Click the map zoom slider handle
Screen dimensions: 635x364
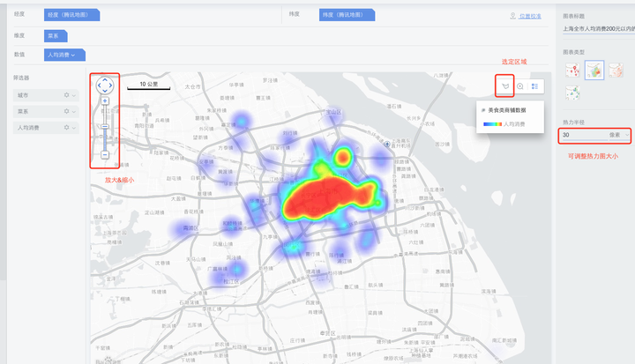pyautogui.click(x=105, y=127)
